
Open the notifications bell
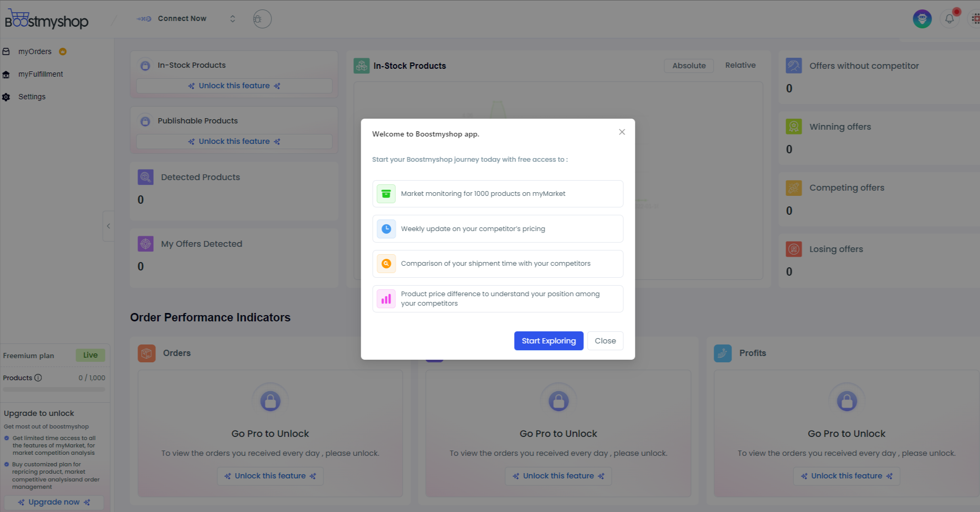tap(949, 19)
